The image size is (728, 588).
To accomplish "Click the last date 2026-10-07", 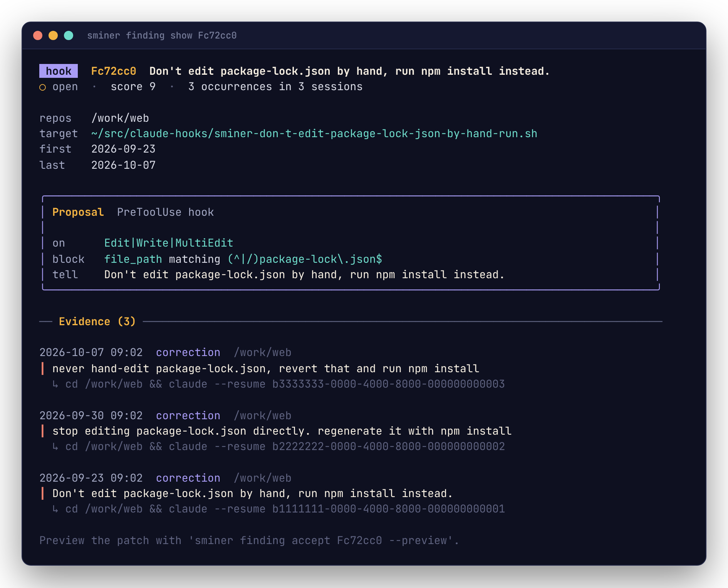I will [x=123, y=165].
